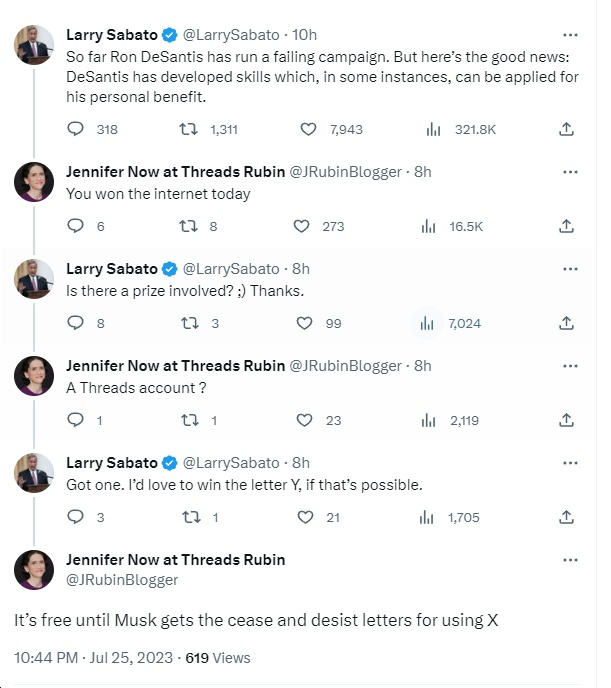Viewport: 611px width, 688px height.
Task: Like the tweet with 7,943 likes
Action: pyautogui.click(x=309, y=129)
